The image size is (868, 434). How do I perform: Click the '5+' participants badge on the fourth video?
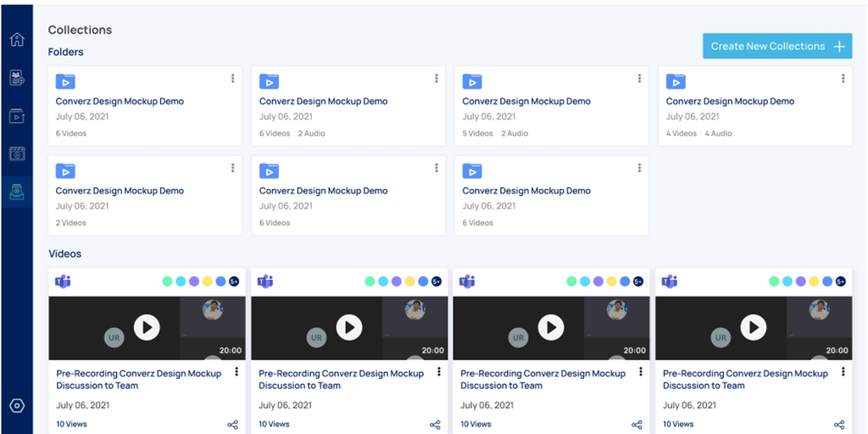842,281
